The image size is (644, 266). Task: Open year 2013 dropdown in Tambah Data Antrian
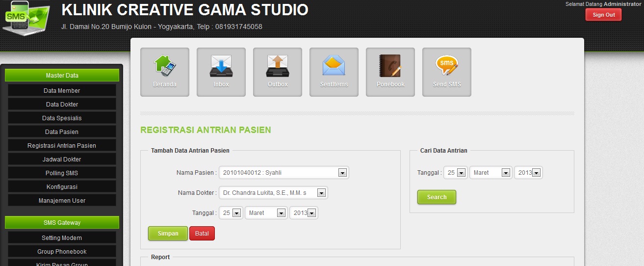click(304, 213)
